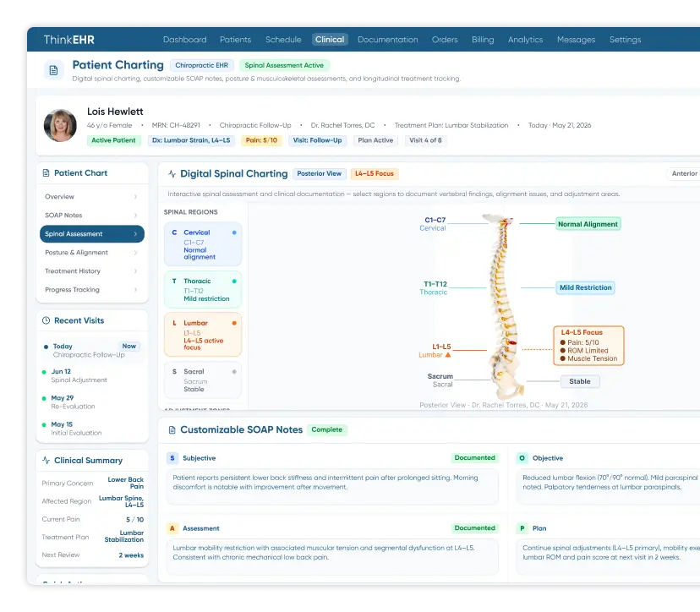Click the Subjective note text field

(x=332, y=487)
